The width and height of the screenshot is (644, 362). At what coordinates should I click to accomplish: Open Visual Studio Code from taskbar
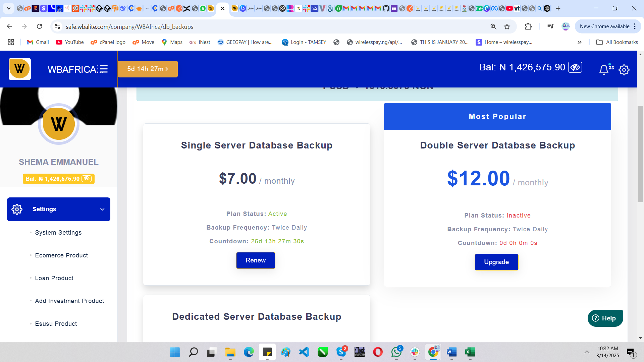tap(304, 352)
